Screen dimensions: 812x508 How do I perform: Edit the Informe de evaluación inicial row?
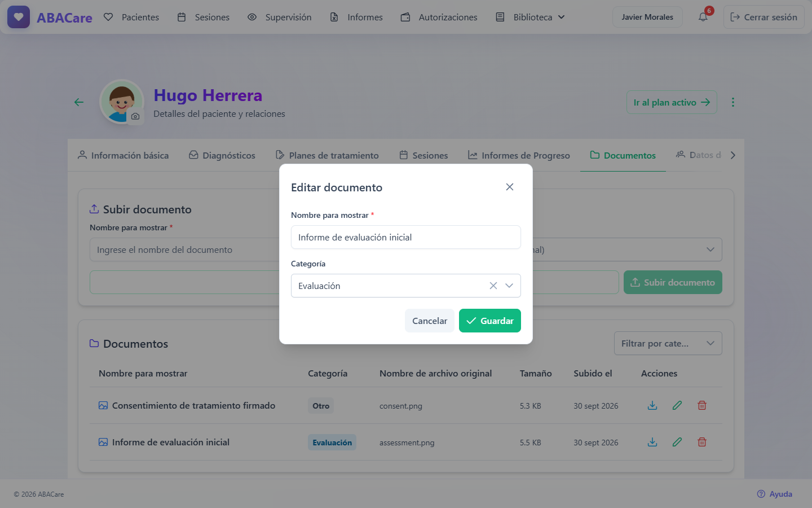click(677, 442)
